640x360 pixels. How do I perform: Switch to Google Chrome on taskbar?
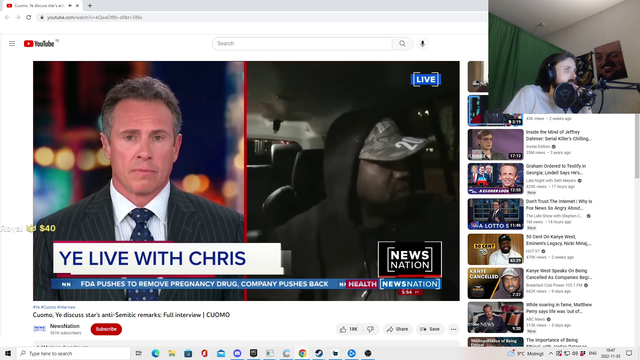[302, 353]
